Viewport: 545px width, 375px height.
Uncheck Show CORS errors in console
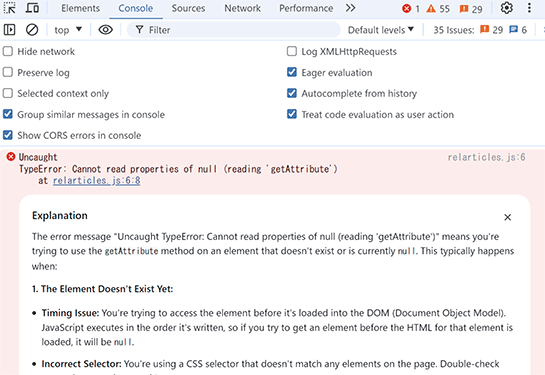point(8,135)
